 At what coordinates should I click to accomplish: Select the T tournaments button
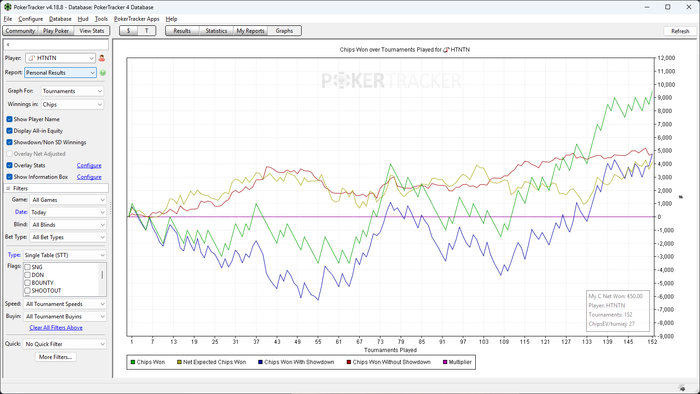point(146,31)
